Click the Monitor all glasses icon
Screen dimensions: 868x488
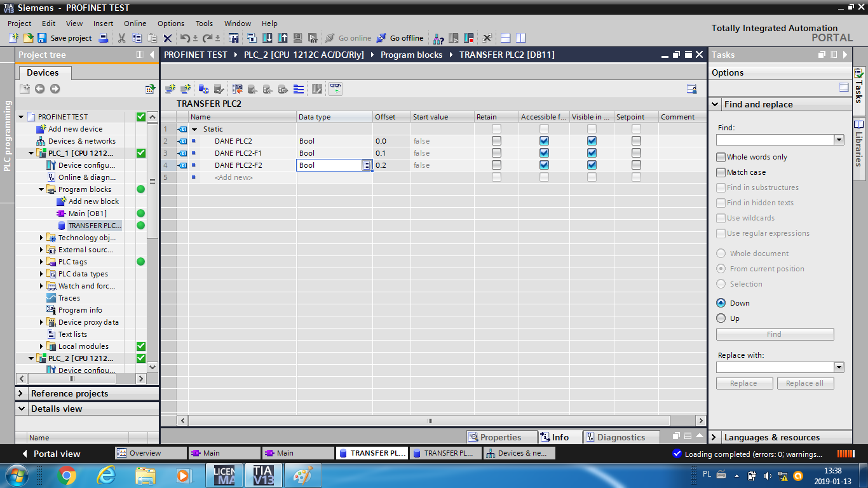coord(336,89)
